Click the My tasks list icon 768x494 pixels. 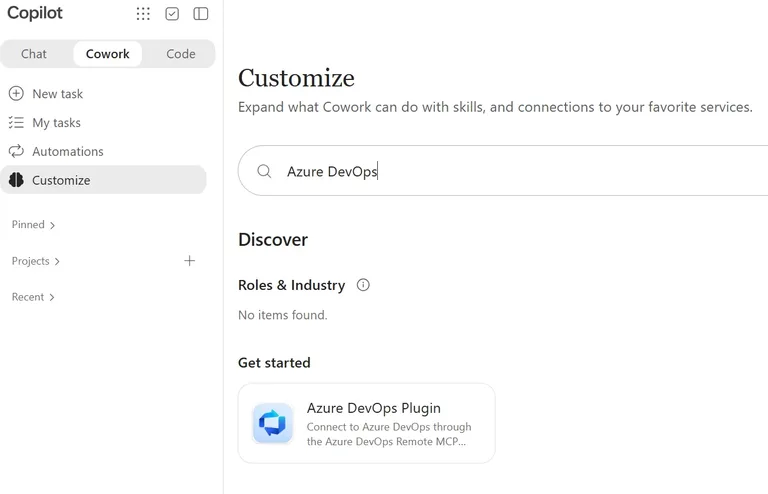16,122
